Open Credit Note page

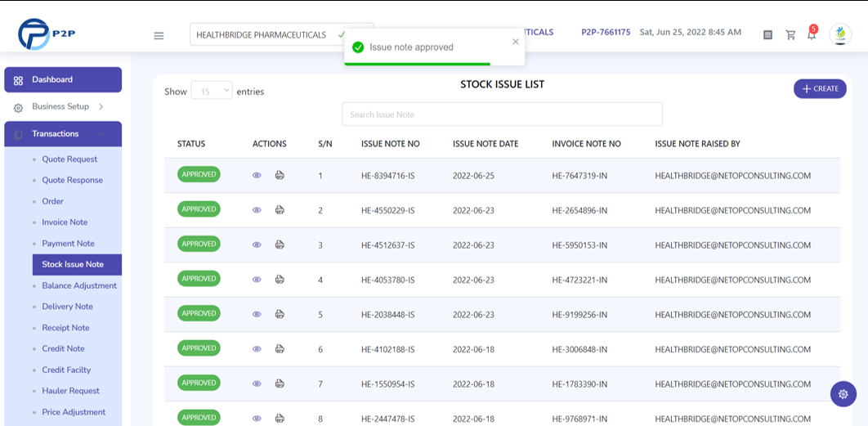63,349
